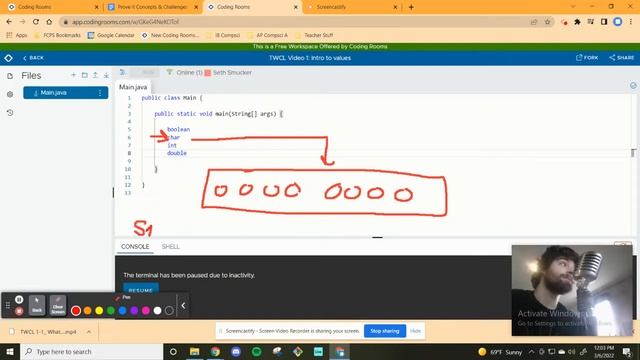Switch to the SHELL tab
This screenshot has height=360, width=640.
pos(171,247)
